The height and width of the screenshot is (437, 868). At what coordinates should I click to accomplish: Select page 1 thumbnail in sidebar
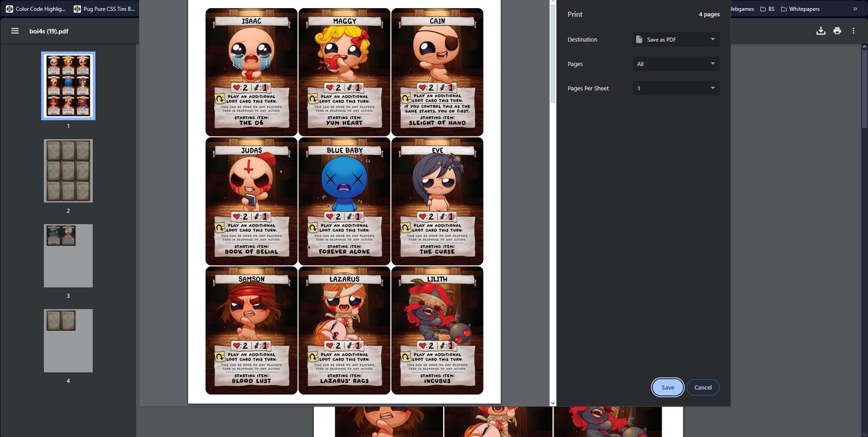68,86
